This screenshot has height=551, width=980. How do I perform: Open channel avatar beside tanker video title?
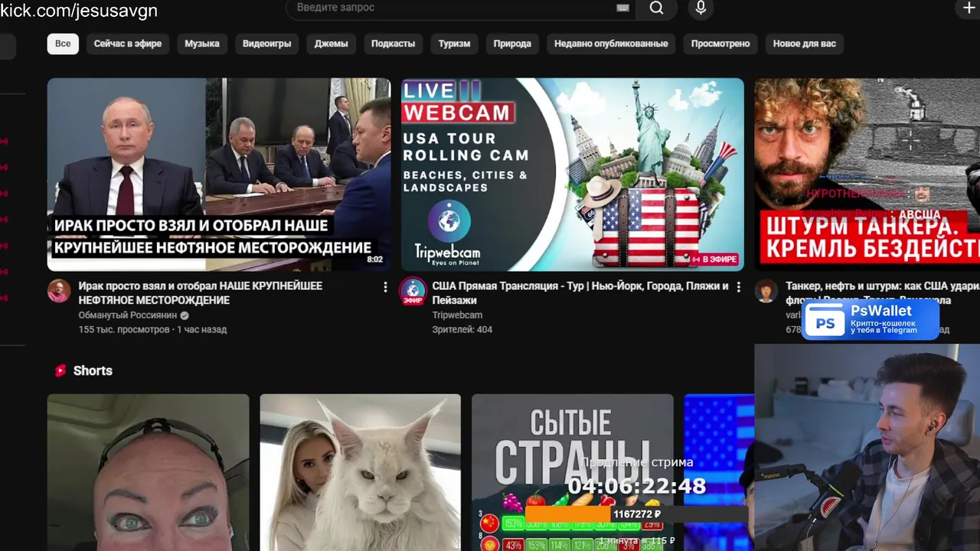click(766, 291)
